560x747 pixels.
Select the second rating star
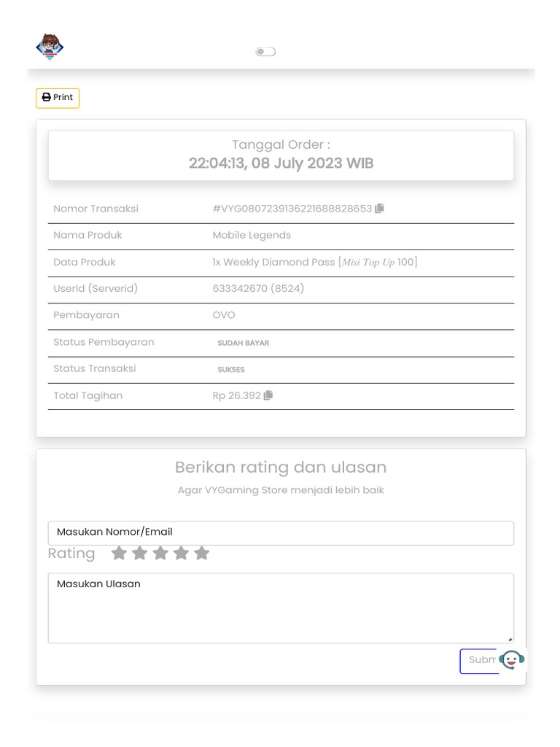coord(139,554)
